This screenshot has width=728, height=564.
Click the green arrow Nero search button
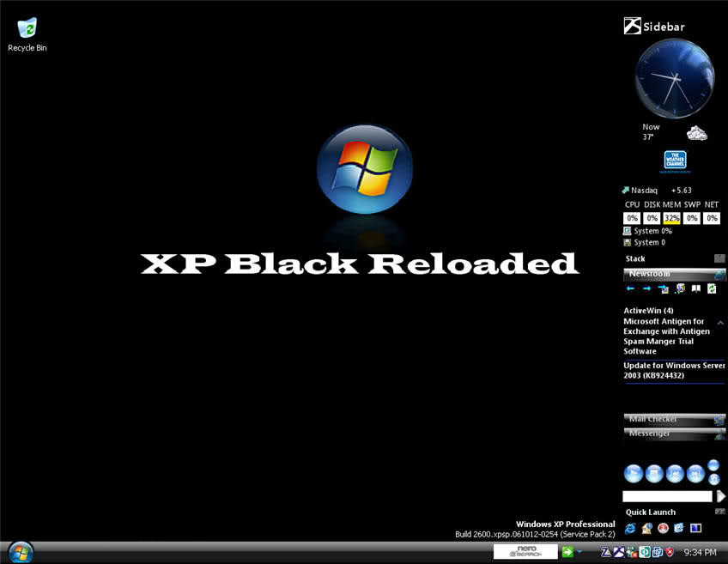click(567, 552)
